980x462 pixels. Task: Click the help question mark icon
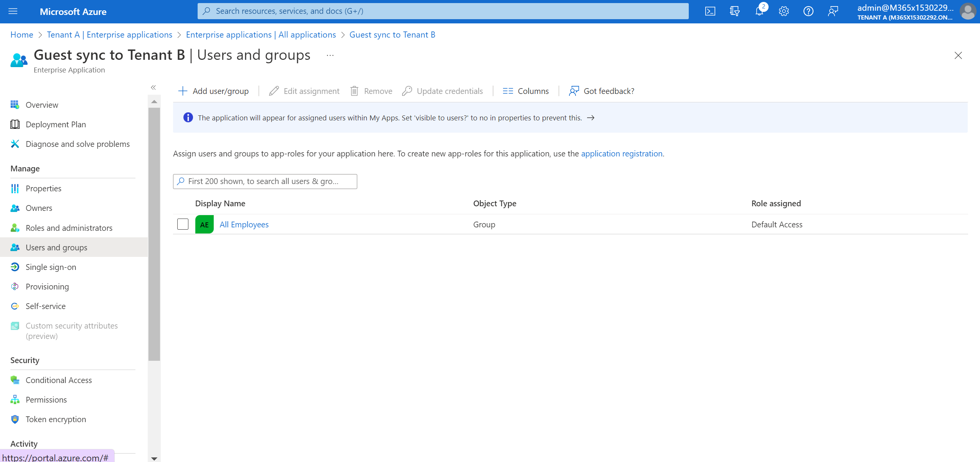pyautogui.click(x=808, y=11)
